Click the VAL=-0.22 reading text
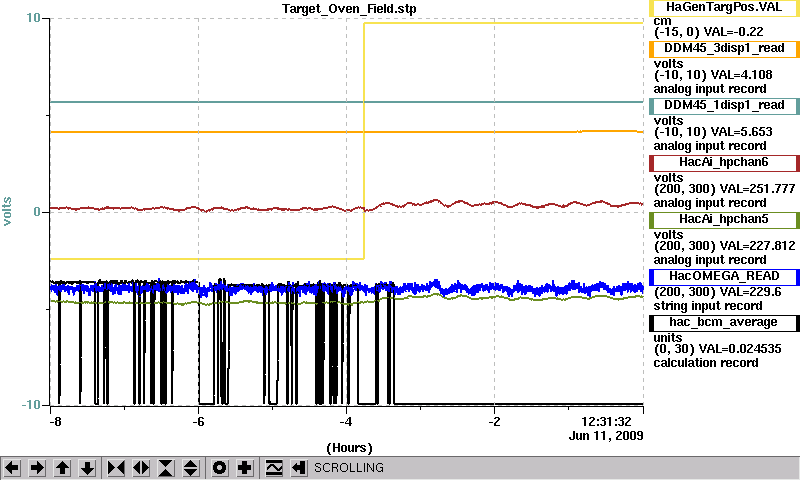 pyautogui.click(x=733, y=32)
